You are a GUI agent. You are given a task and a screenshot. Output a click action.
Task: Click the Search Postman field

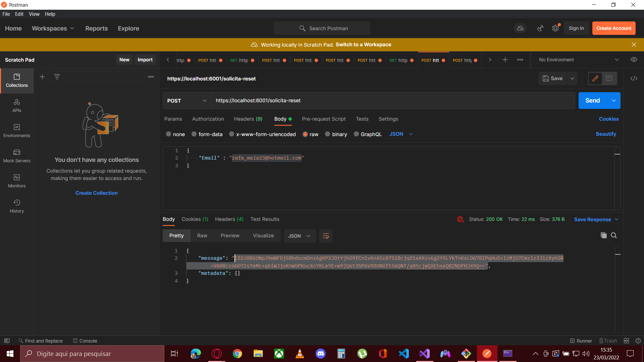322,28
